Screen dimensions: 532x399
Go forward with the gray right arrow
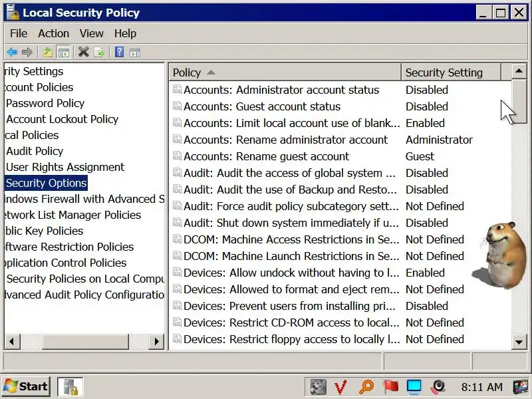pyautogui.click(x=27, y=53)
